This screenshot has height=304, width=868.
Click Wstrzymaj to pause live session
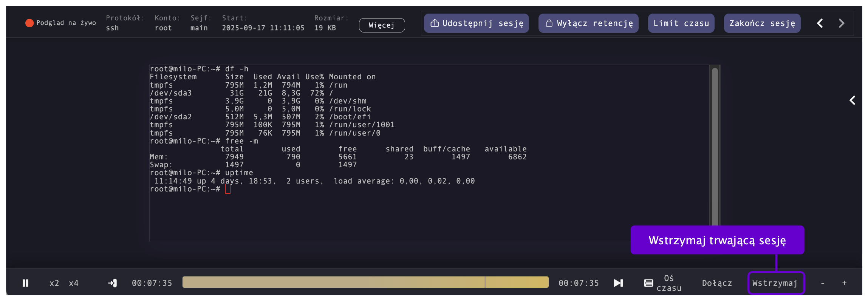click(775, 283)
